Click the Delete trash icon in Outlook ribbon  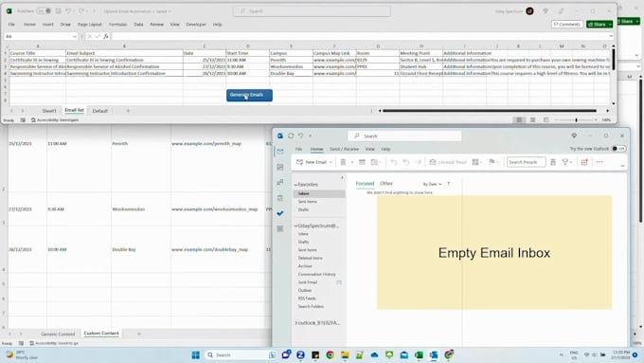coord(343,162)
